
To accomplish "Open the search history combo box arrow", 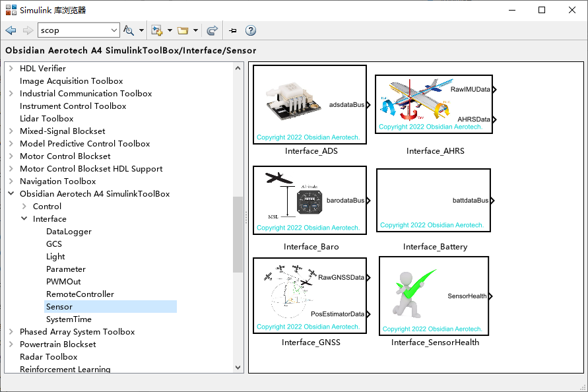I will [114, 30].
